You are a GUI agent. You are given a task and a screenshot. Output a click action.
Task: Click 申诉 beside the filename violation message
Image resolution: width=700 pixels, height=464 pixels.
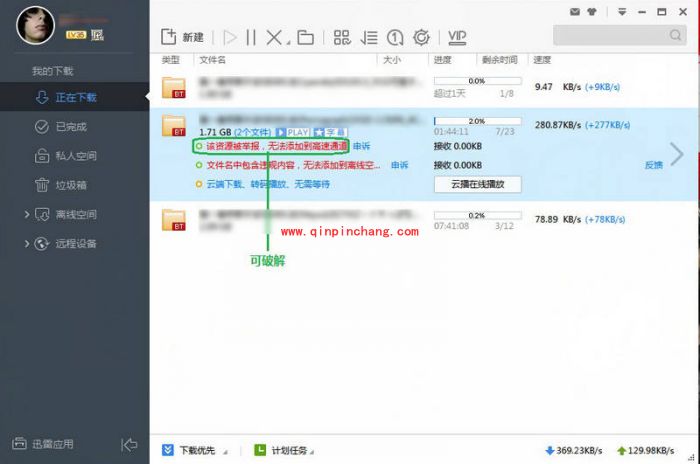[x=400, y=165]
